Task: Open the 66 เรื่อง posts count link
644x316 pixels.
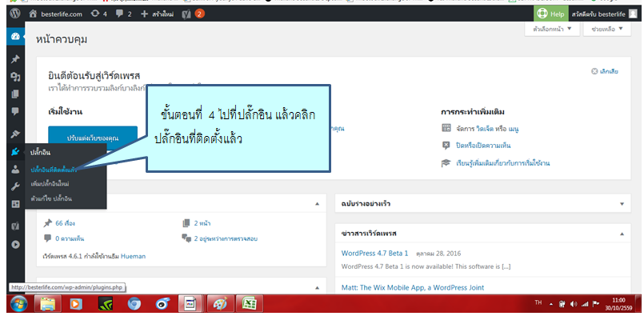Action: pyautogui.click(x=65, y=223)
